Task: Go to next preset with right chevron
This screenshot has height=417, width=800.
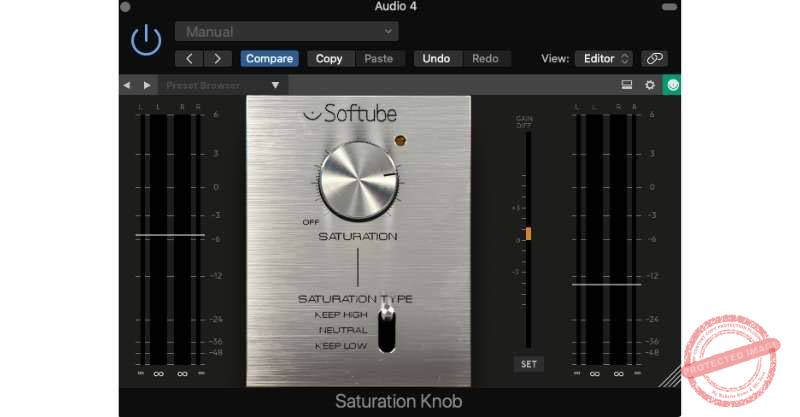Action: point(218,59)
